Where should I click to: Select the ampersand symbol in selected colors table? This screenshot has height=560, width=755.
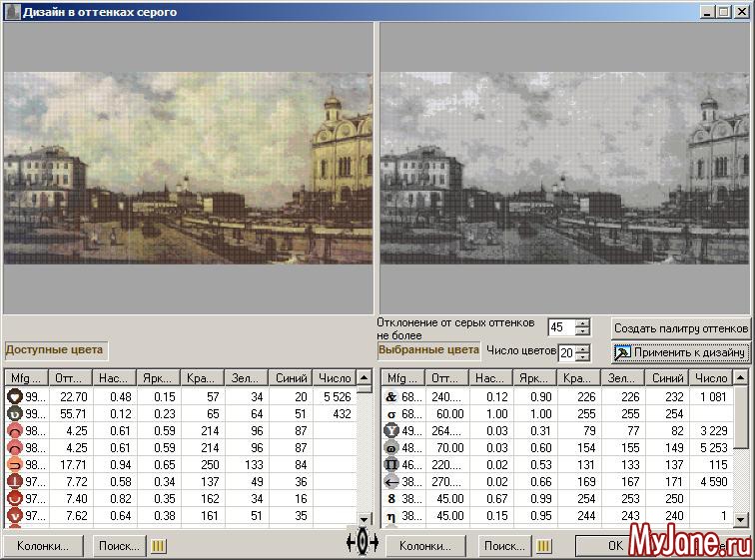point(391,396)
